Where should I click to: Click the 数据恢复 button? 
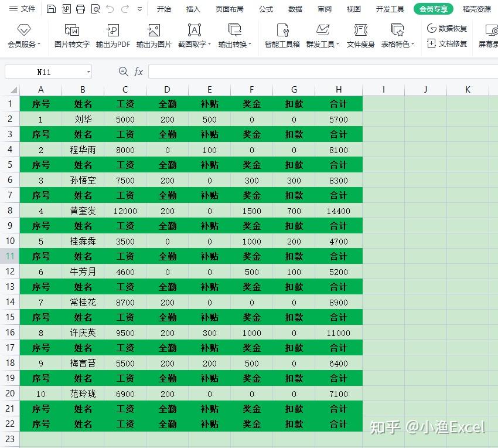pyautogui.click(x=446, y=29)
